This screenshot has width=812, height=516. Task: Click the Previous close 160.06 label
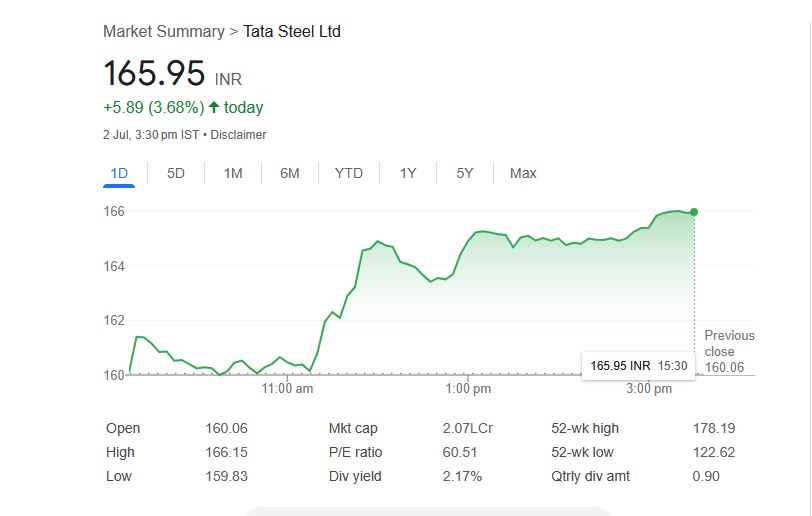coord(729,351)
